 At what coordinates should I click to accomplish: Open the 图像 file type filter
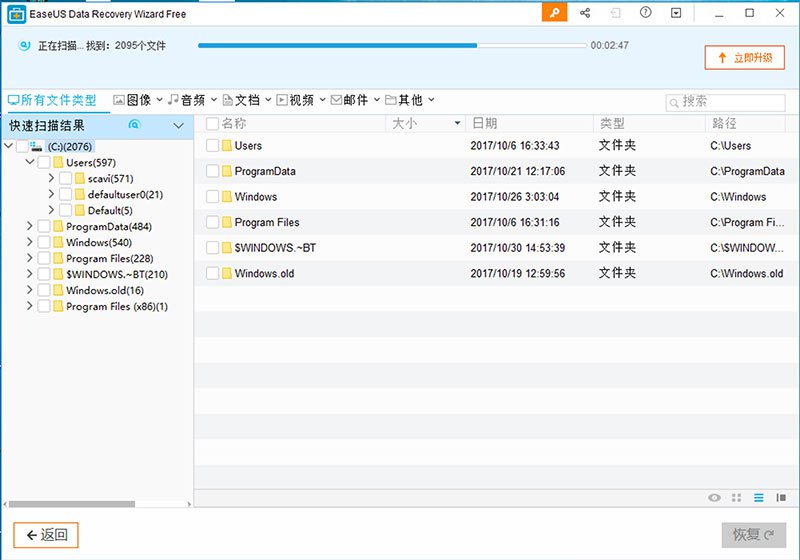pos(138,100)
